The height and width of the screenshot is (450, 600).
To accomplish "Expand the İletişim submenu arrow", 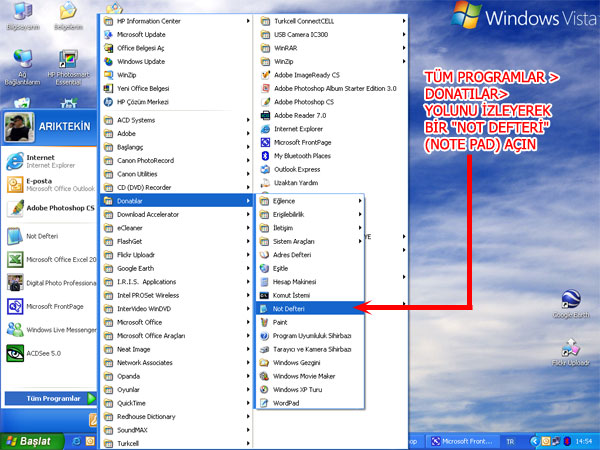I will click(360, 228).
